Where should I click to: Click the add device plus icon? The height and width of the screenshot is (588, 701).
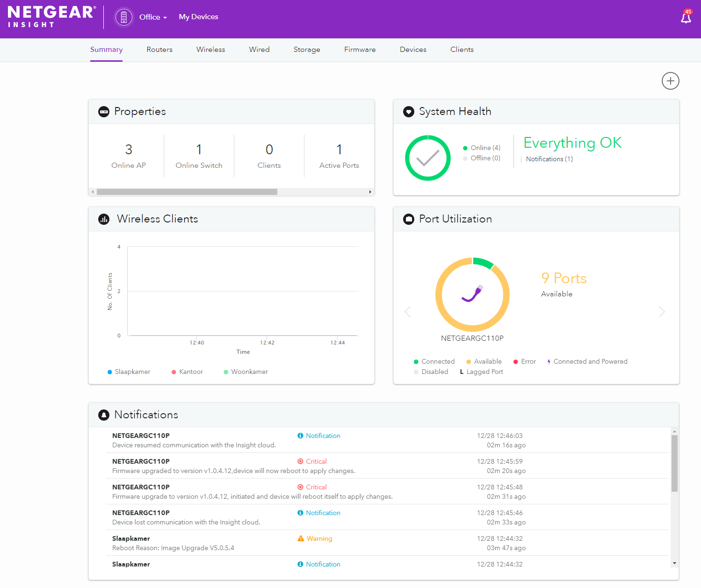click(670, 81)
